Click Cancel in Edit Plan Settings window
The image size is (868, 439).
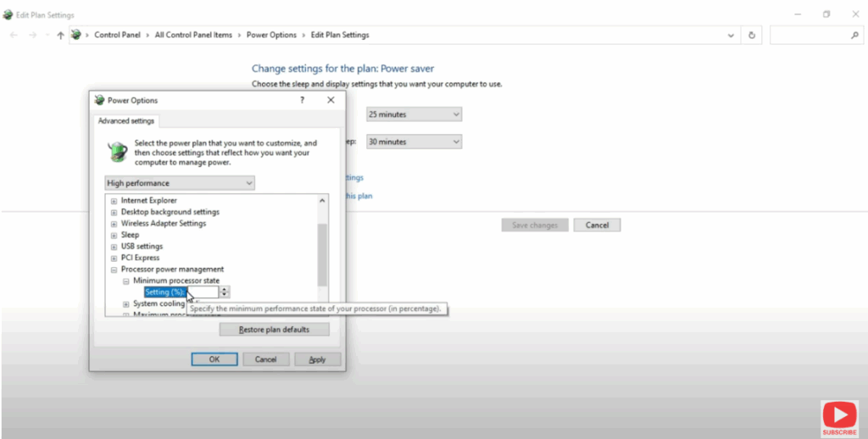(x=597, y=225)
